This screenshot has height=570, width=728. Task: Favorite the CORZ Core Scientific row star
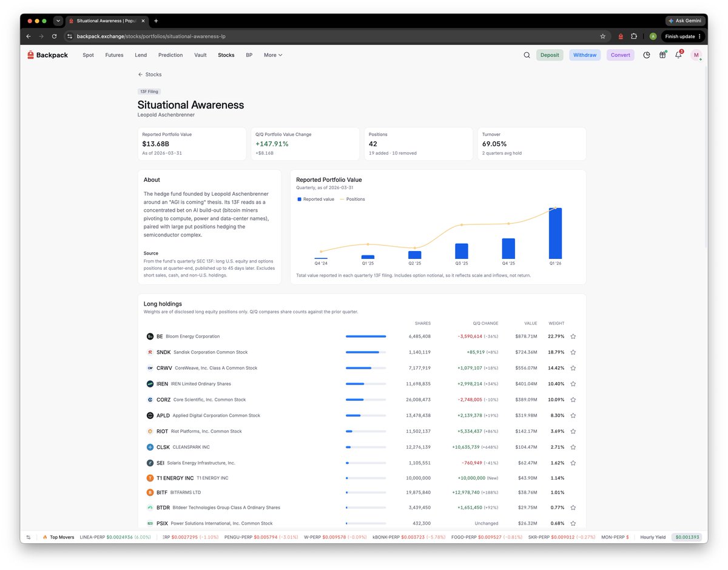click(573, 400)
